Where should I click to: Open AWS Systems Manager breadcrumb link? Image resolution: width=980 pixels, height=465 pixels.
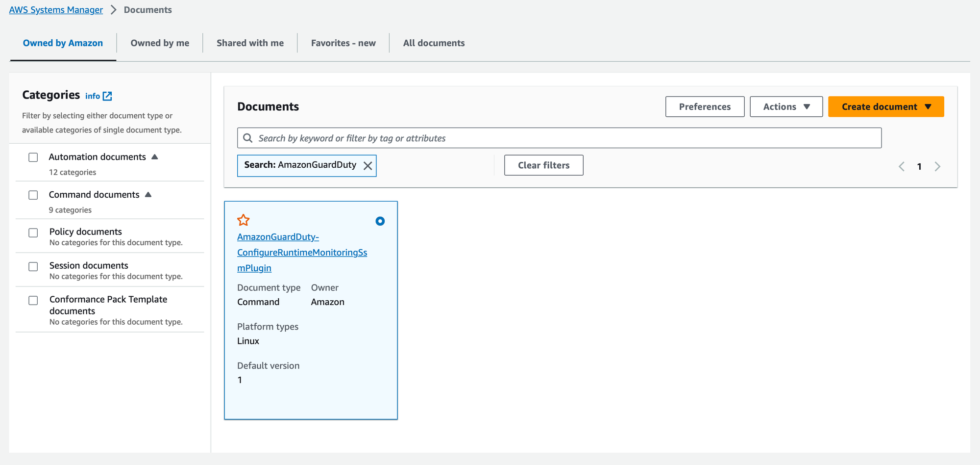click(x=56, y=10)
